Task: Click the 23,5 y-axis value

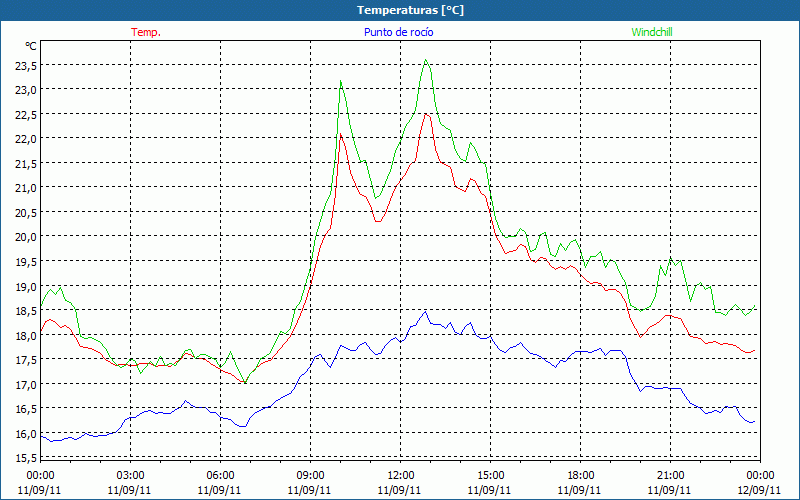Action: pyautogui.click(x=26, y=66)
